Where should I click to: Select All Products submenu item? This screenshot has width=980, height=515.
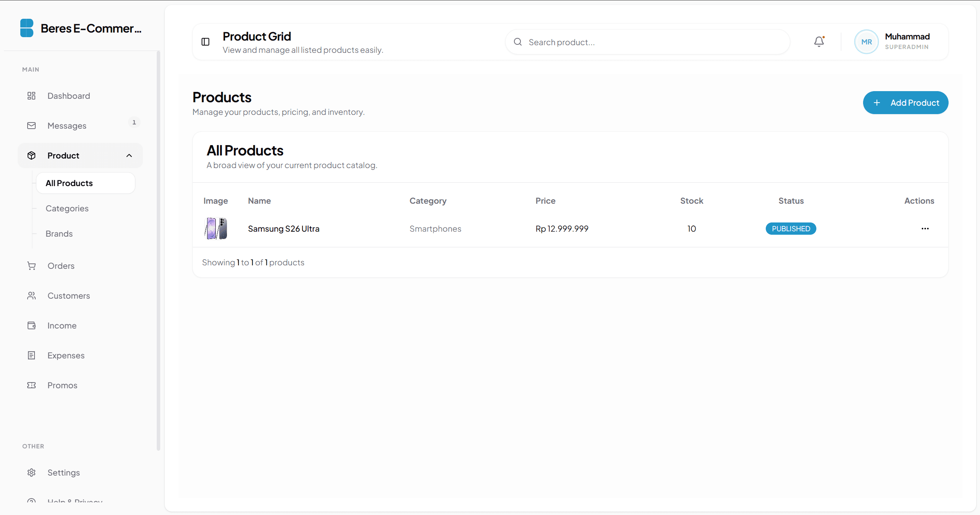(85, 183)
